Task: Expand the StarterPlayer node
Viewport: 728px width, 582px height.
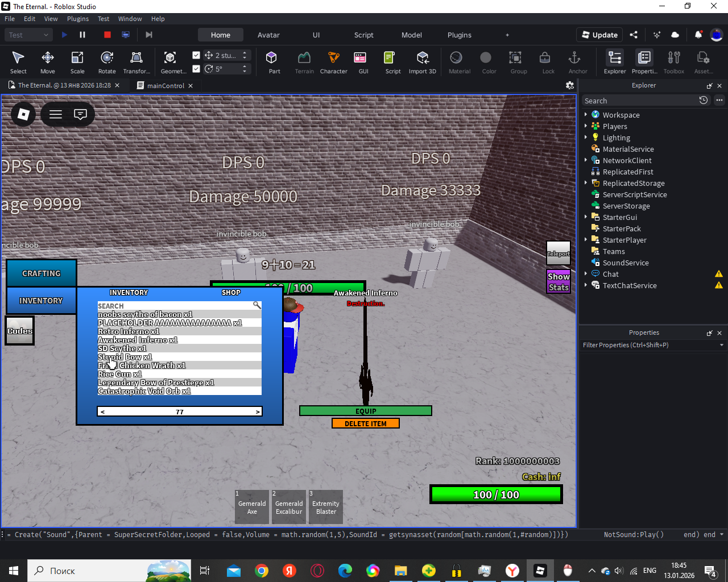Action: pos(586,239)
